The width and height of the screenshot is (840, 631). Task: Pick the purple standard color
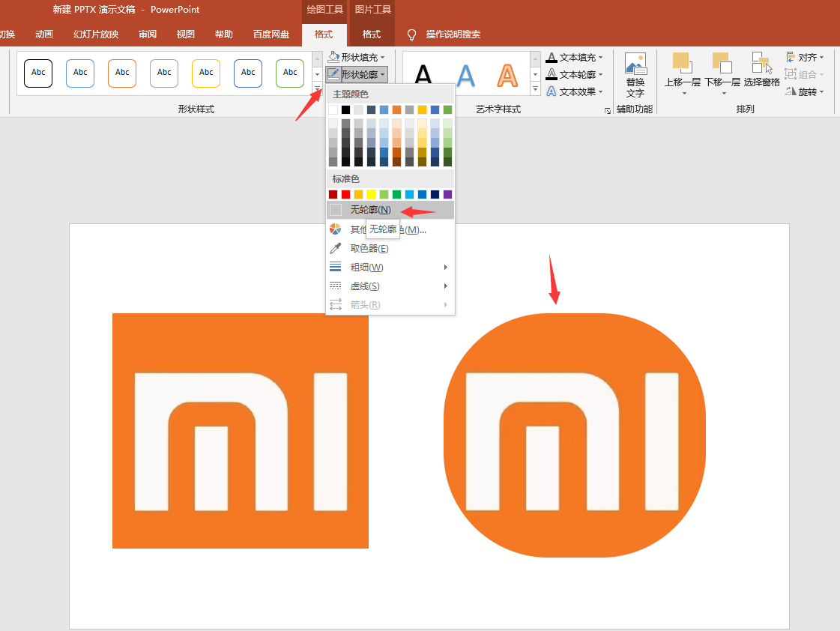(x=447, y=194)
